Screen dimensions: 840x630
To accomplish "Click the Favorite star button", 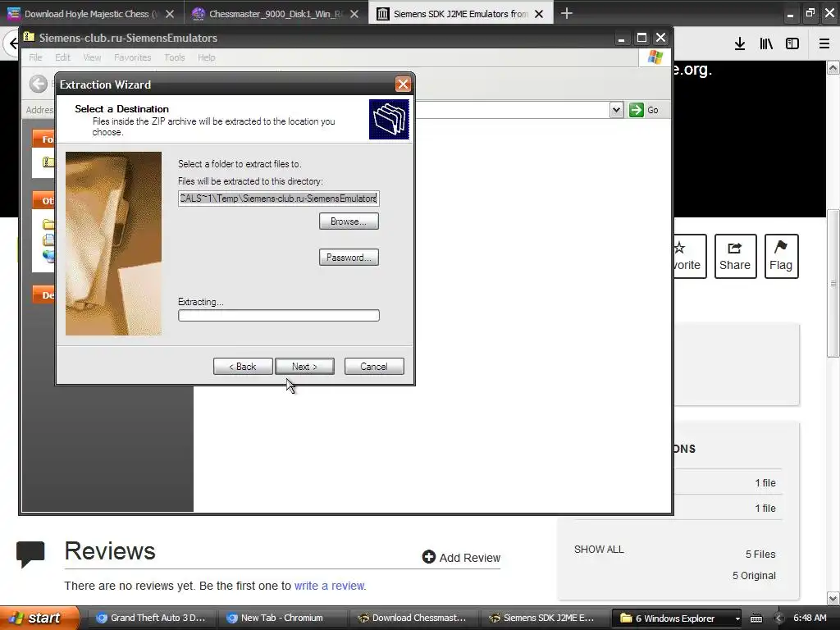I will click(x=689, y=256).
